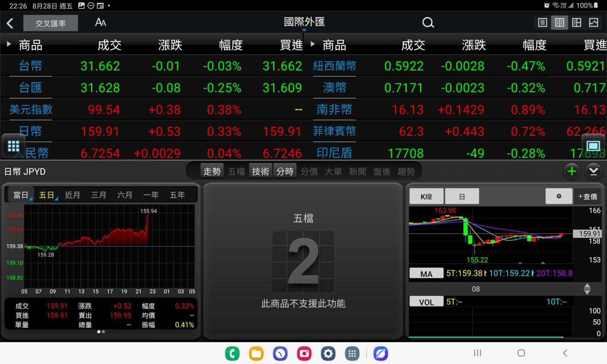Tap the back arrow beside 交叉匯率
This screenshot has height=364, width=607.
(x=10, y=23)
